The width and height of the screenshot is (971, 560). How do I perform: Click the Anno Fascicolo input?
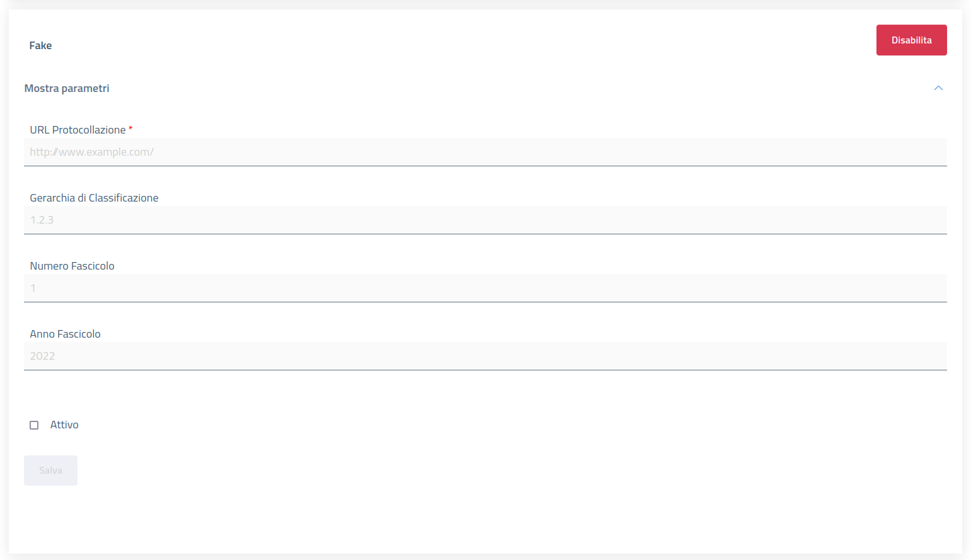tap(485, 356)
